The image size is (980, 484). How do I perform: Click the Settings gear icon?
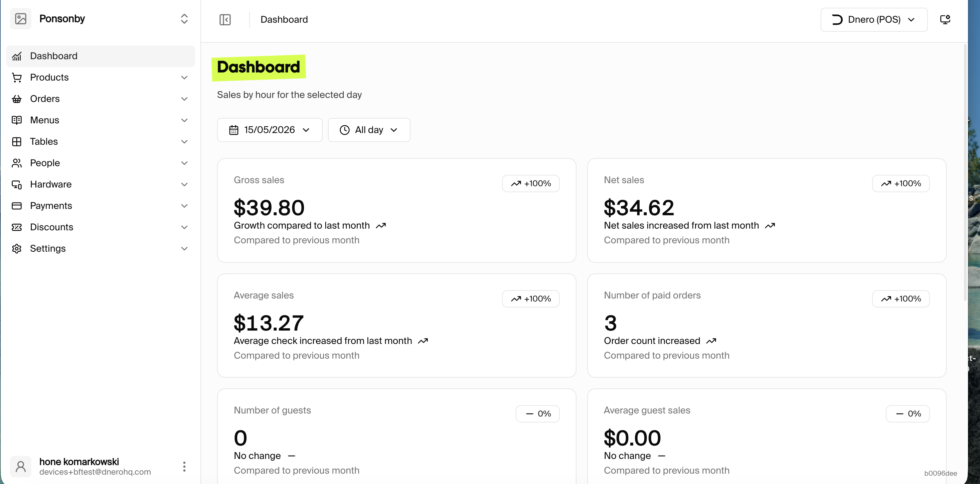pyautogui.click(x=17, y=248)
